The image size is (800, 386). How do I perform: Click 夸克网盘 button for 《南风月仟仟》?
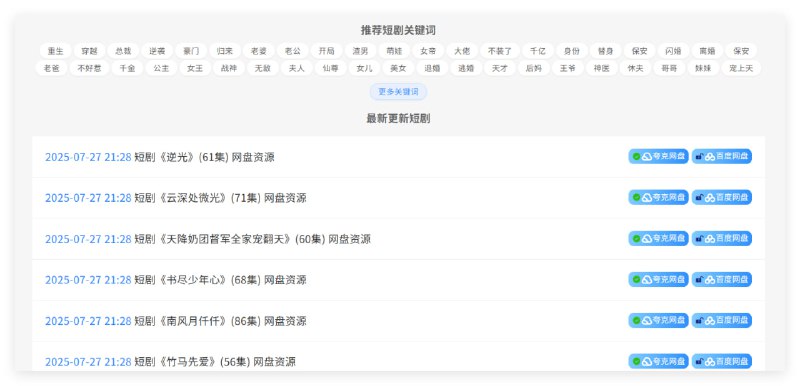658,321
